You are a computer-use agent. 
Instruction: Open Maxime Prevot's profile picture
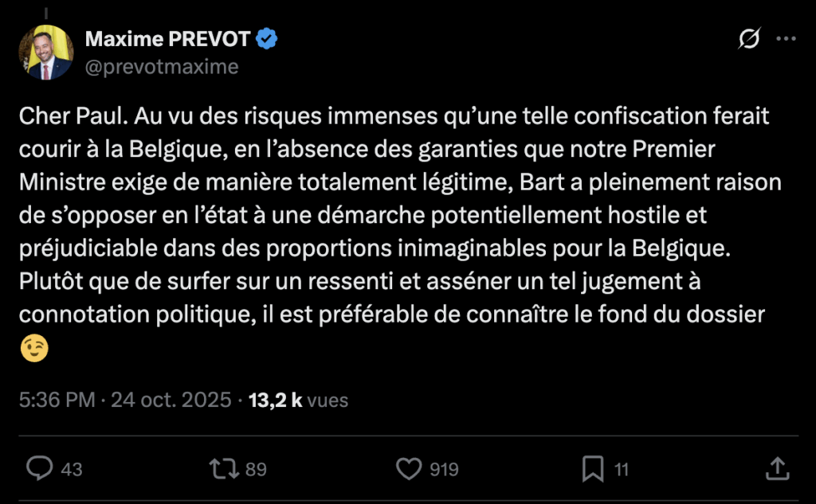46,53
